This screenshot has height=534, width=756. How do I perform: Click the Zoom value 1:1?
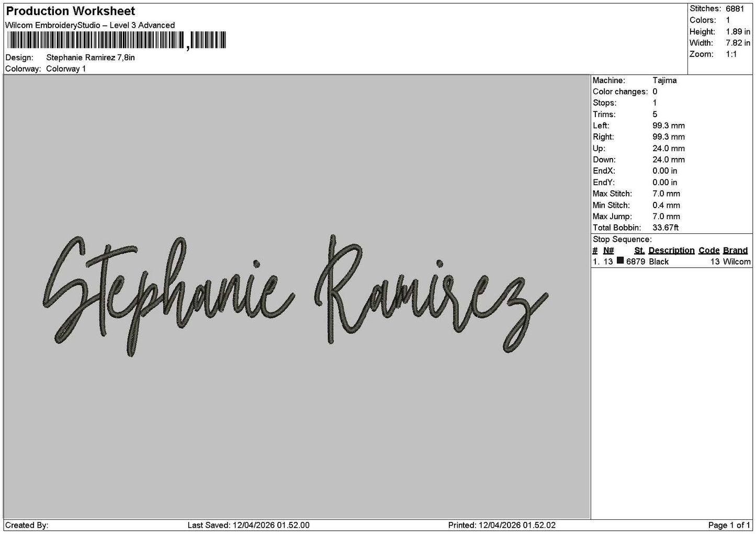point(731,54)
